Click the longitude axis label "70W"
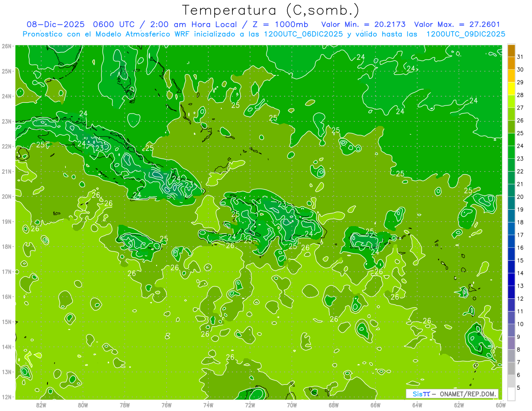 tap(292, 405)
